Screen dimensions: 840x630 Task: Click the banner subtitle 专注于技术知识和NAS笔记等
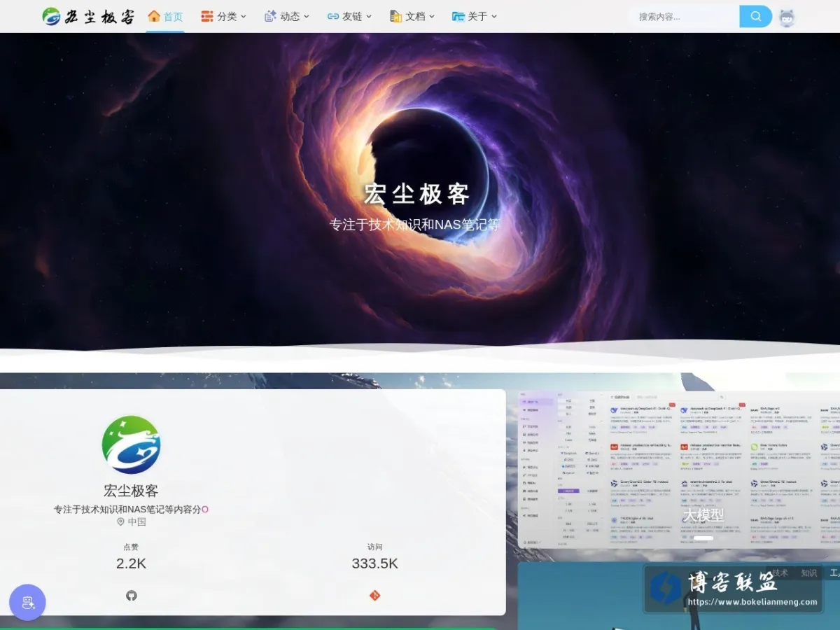(414, 225)
